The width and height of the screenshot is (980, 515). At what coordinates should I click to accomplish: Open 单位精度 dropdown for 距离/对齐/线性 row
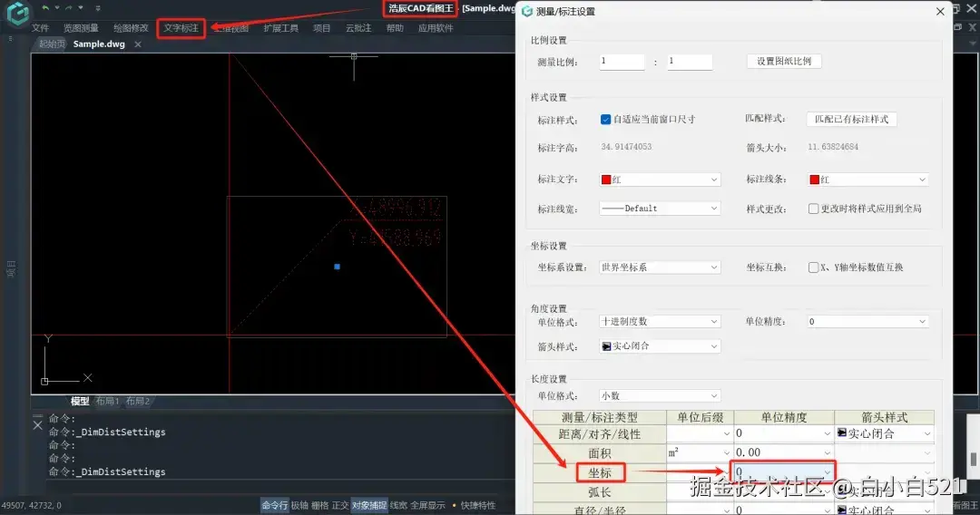pyautogui.click(x=784, y=433)
